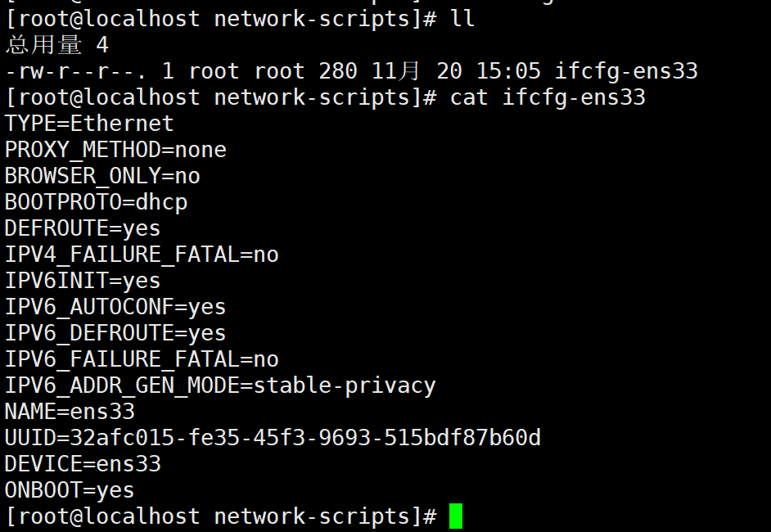This screenshot has width=771, height=532.
Task: Click the NAME=ens33 line
Action: (x=70, y=412)
